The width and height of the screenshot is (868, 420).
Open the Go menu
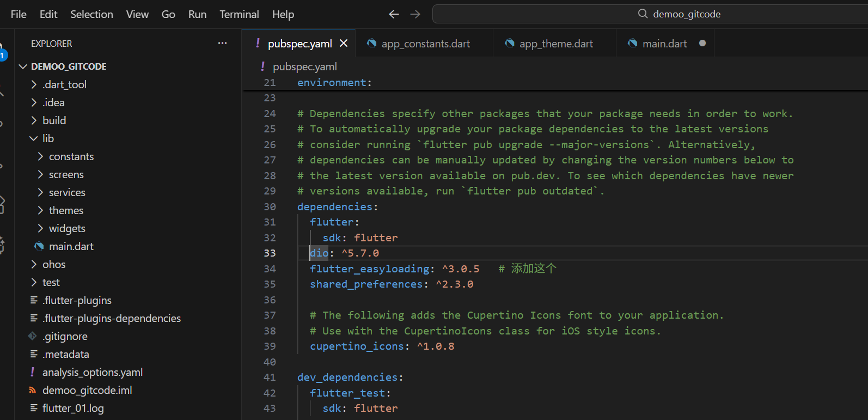(168, 14)
